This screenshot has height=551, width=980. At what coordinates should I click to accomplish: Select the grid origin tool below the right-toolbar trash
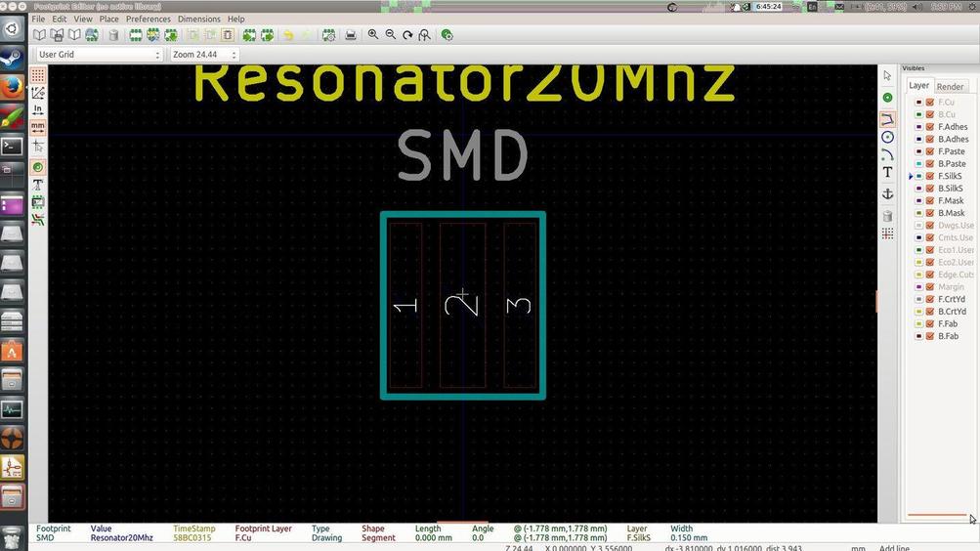tap(887, 233)
